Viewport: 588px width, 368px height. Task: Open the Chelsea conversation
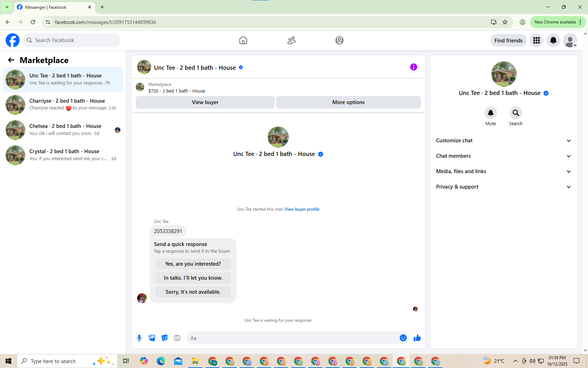pos(63,130)
